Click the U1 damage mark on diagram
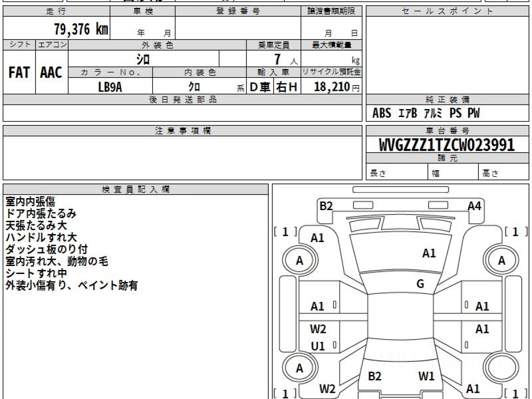 317,346
